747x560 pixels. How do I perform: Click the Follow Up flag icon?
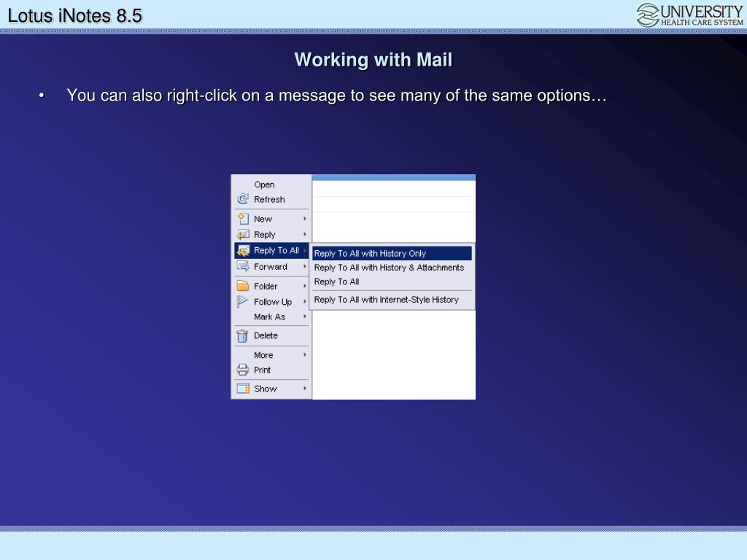tap(243, 301)
